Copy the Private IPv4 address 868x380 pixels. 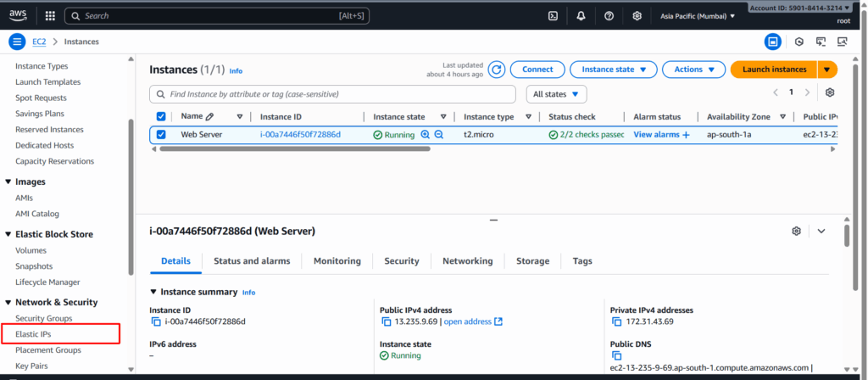(617, 321)
